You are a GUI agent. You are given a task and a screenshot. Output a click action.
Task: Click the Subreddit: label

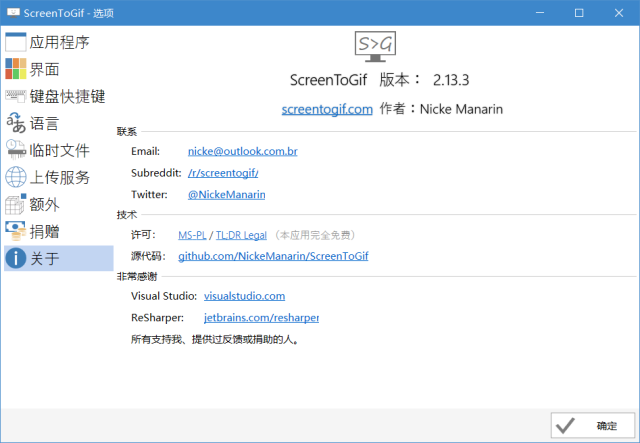156,173
